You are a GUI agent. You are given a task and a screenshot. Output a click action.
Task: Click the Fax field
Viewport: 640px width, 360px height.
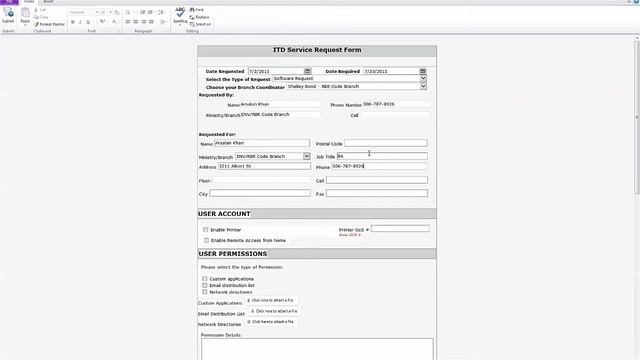coord(377,193)
